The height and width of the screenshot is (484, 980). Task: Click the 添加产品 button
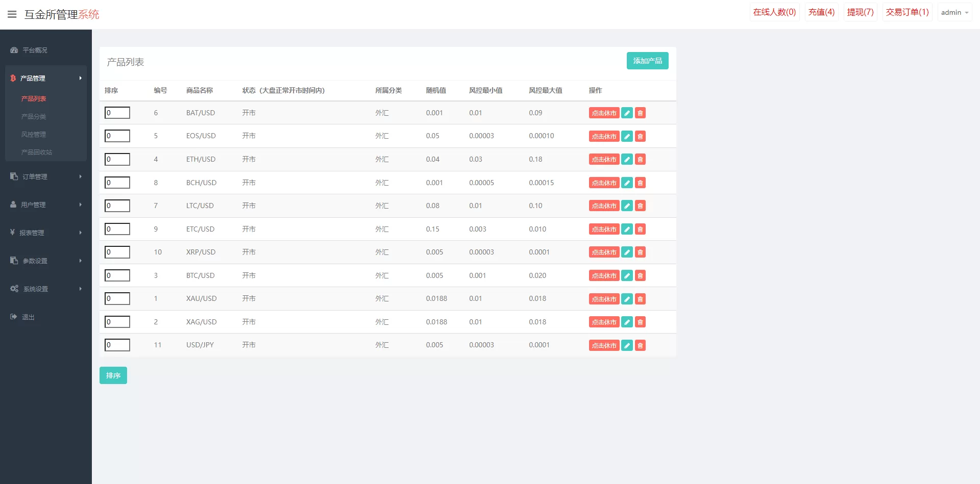click(647, 61)
